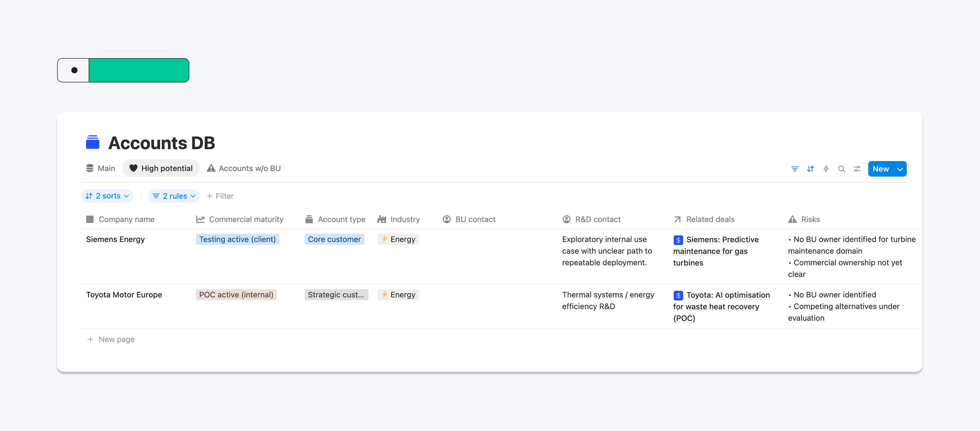Click the sort arrows toolbar icon
This screenshot has width=980, height=431.
click(x=810, y=169)
